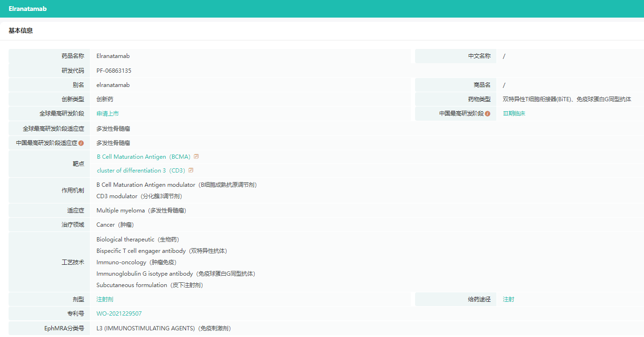Click B Cell Maturation Antigen (BCMA) link
Viewport: 644px width, 337px height.
click(143, 157)
